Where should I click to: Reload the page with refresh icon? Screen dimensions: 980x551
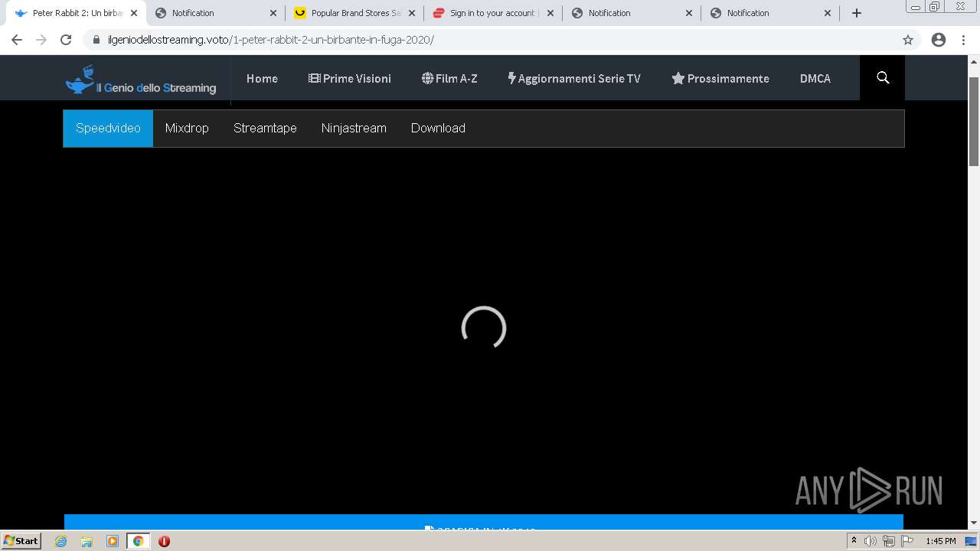coord(66,40)
